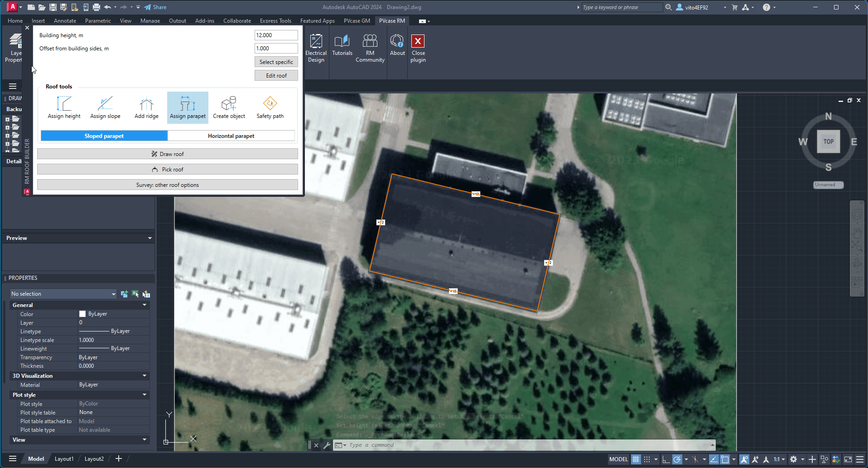The image size is (868, 468).
Task: Close the RM Roof Builder panel
Action: click(x=27, y=28)
